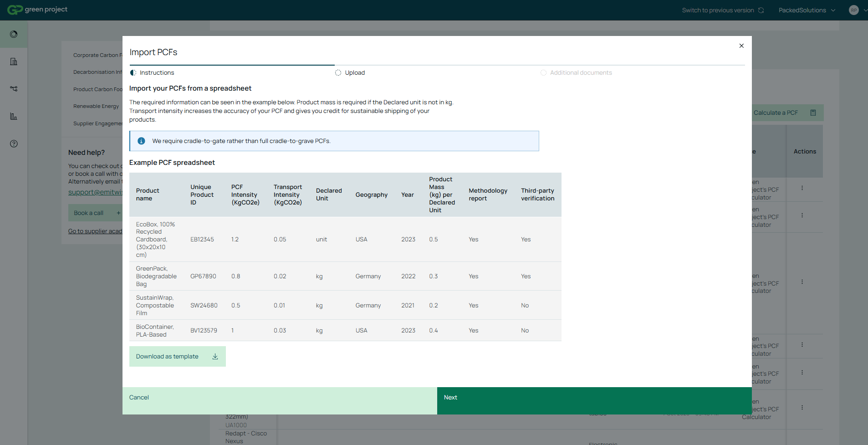Viewport: 868px width, 445px height.
Task: Click the RP user avatar
Action: (x=853, y=10)
